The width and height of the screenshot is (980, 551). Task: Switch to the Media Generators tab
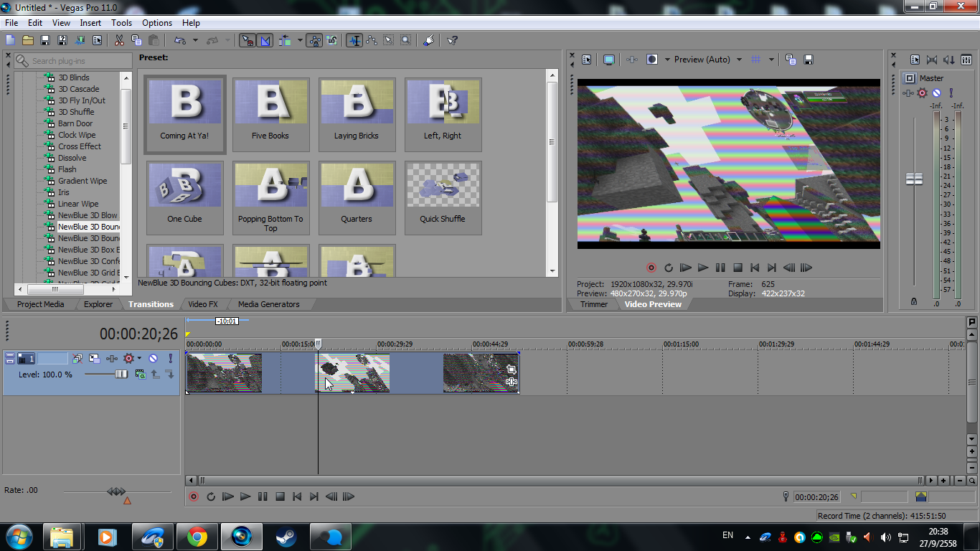pos(268,304)
